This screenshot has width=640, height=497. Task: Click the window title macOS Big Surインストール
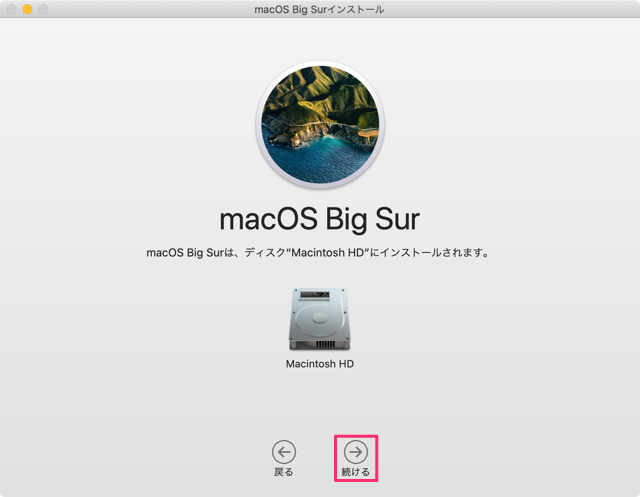pyautogui.click(x=319, y=9)
